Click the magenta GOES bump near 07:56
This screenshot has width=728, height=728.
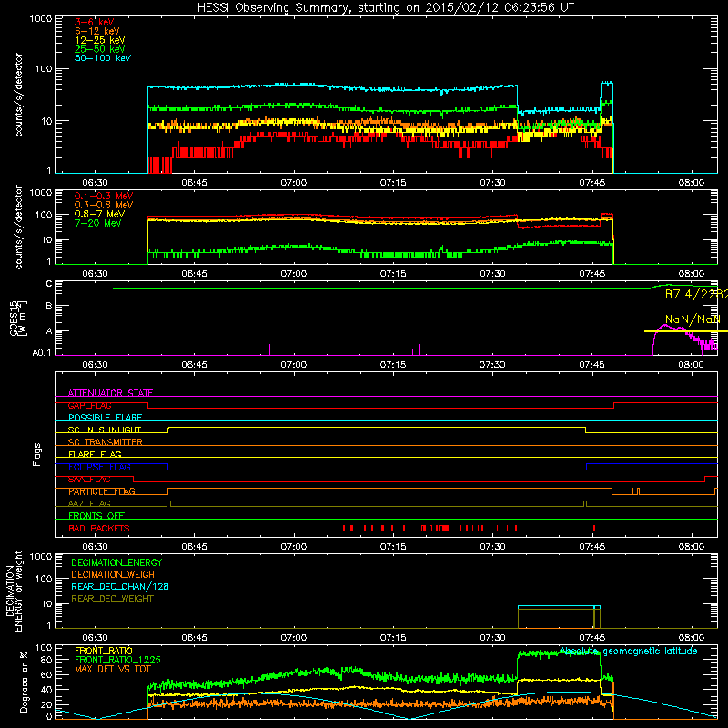click(665, 328)
